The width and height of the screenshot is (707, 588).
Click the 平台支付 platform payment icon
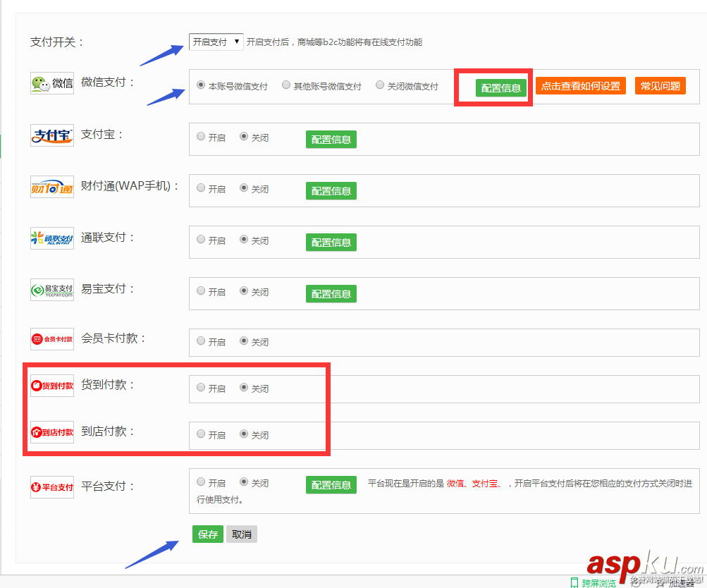click(51, 486)
